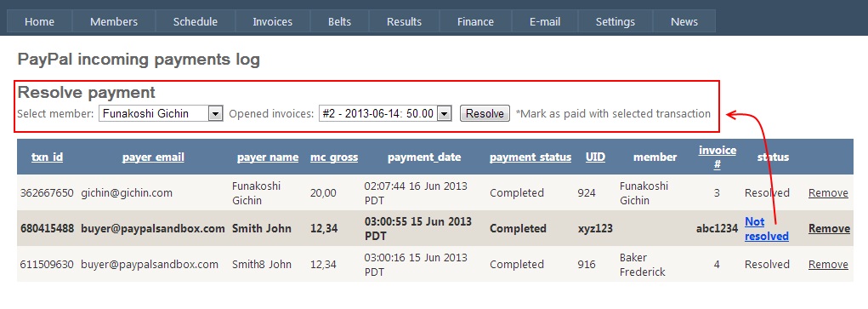Click the Resolve button
This screenshot has height=309, width=868.
[x=485, y=114]
